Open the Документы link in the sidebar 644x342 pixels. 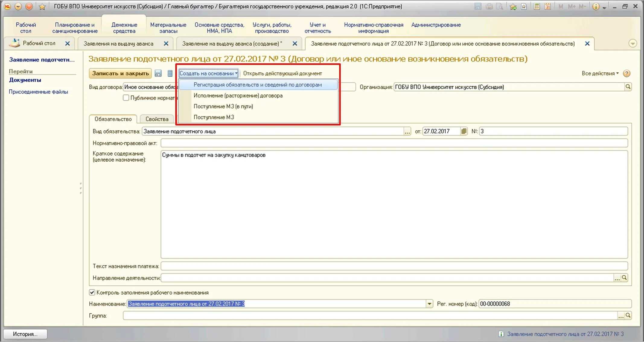pos(25,80)
